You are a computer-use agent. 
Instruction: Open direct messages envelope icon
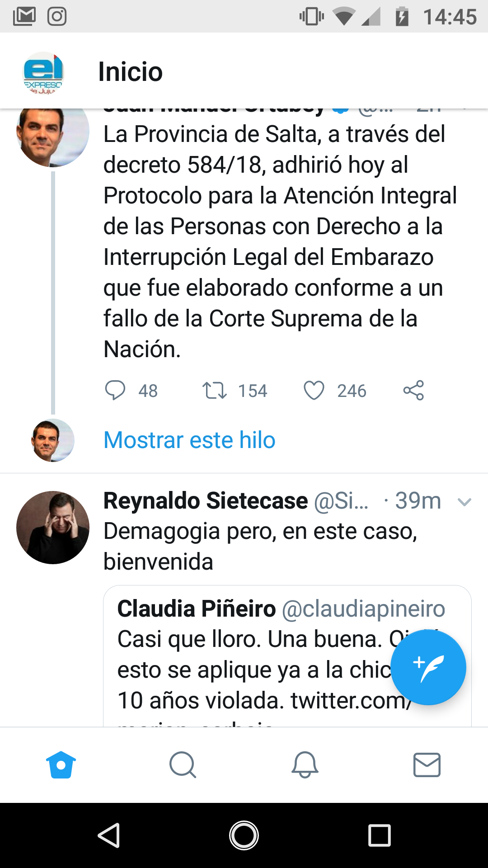pos(427,765)
